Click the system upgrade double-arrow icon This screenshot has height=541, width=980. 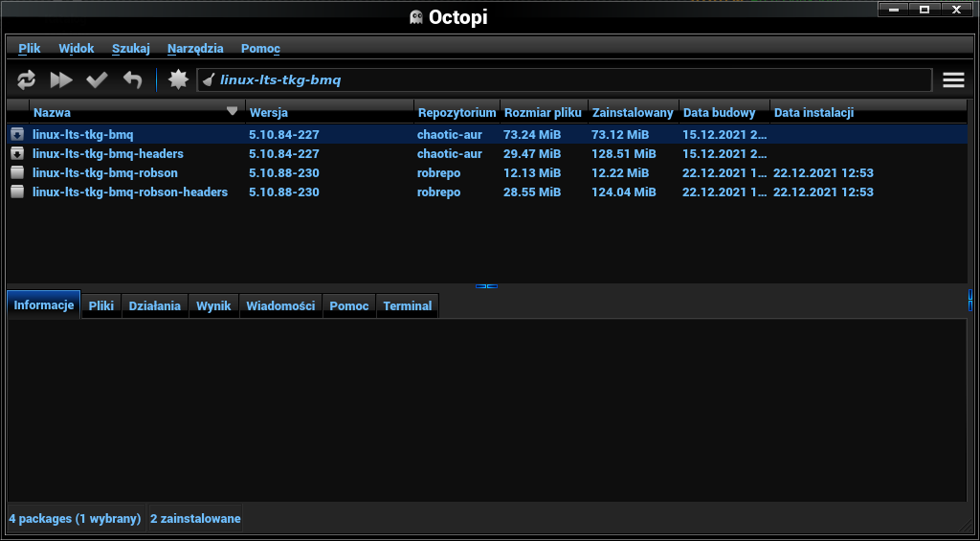(61, 80)
